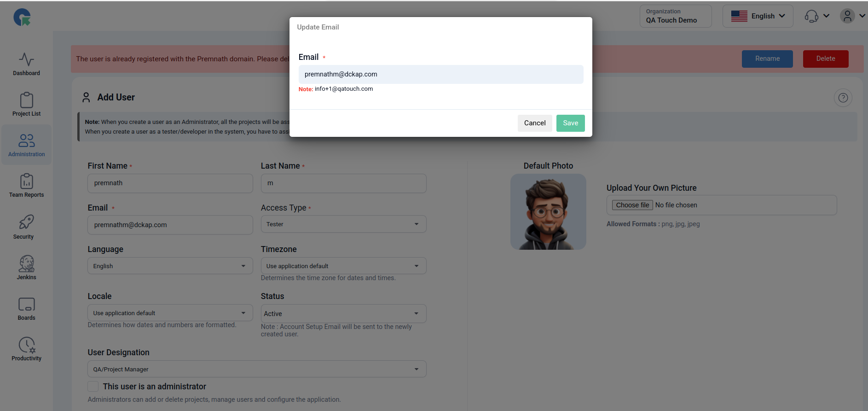The height and width of the screenshot is (411, 868).
Task: Open the English language selector
Action: pos(758,16)
